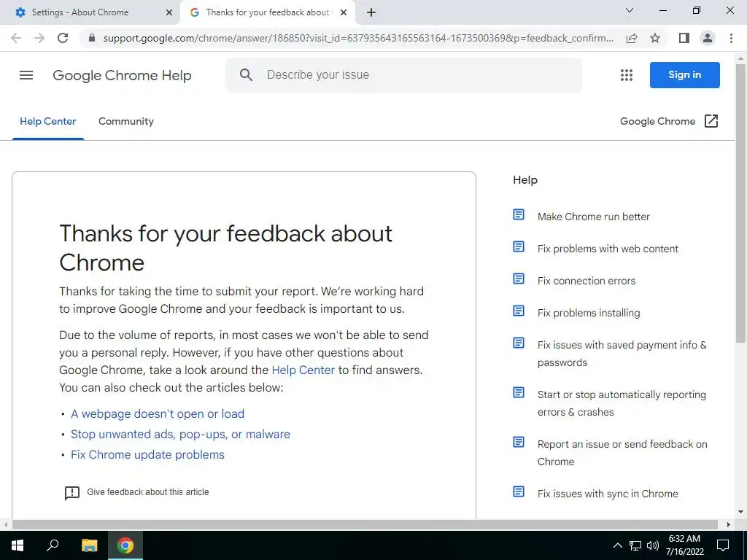Click the address bar URL
The image size is (747, 560).
[357, 38]
